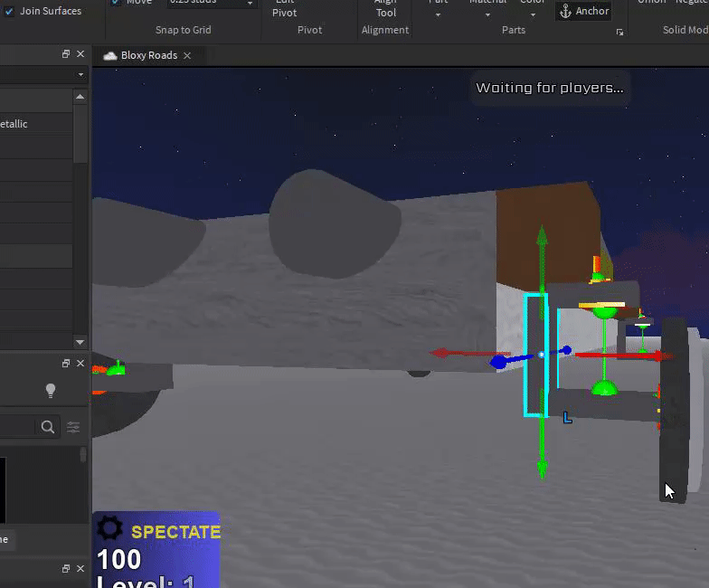Close the middle left panel
The width and height of the screenshot is (709, 588).
(x=80, y=364)
